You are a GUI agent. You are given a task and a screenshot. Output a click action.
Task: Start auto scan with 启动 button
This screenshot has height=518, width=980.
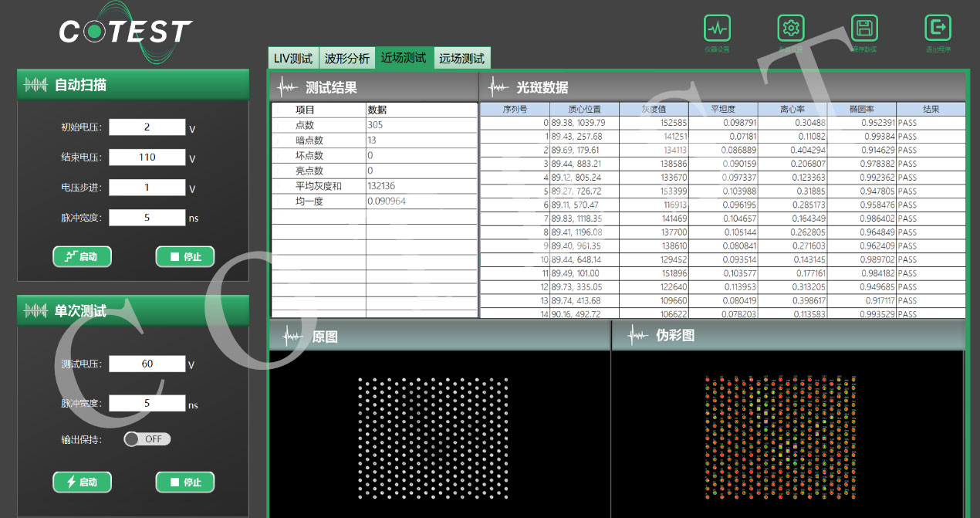click(x=83, y=256)
